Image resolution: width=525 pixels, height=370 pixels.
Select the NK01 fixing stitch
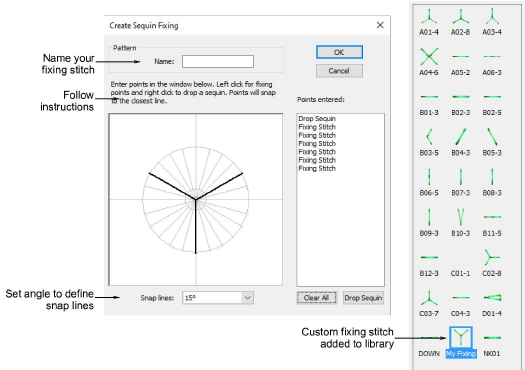pos(492,343)
